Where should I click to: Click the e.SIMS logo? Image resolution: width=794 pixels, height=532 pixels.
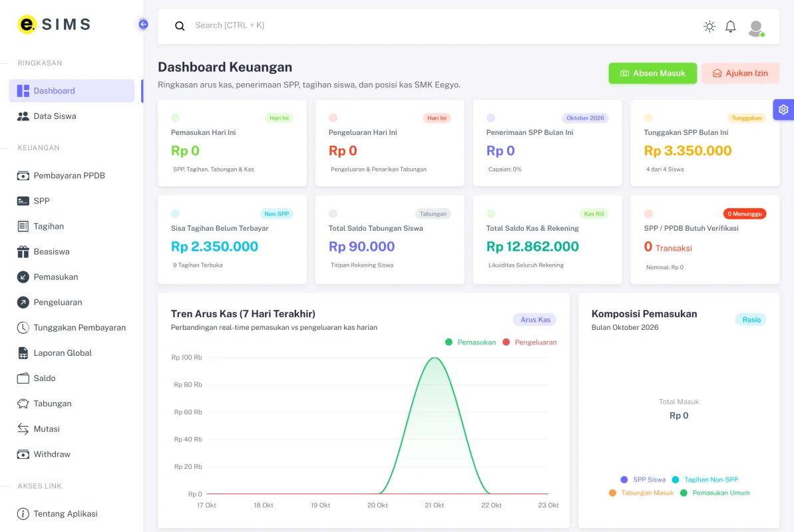pos(54,25)
